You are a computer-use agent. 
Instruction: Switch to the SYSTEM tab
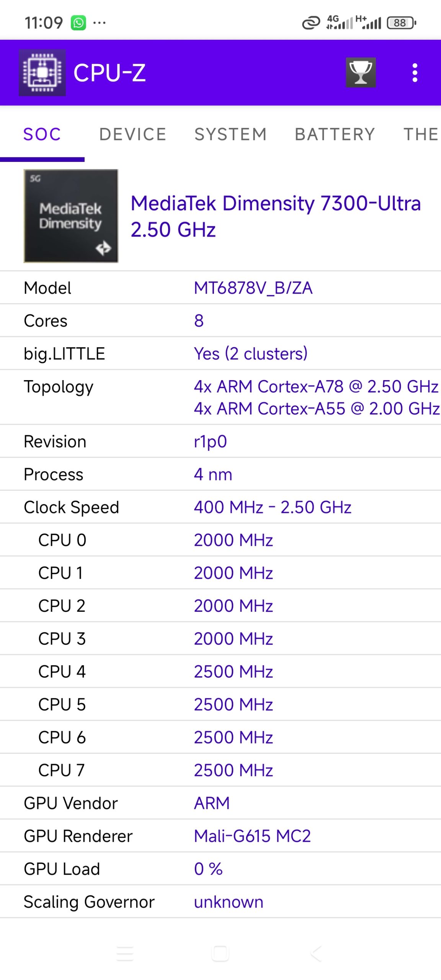click(230, 134)
